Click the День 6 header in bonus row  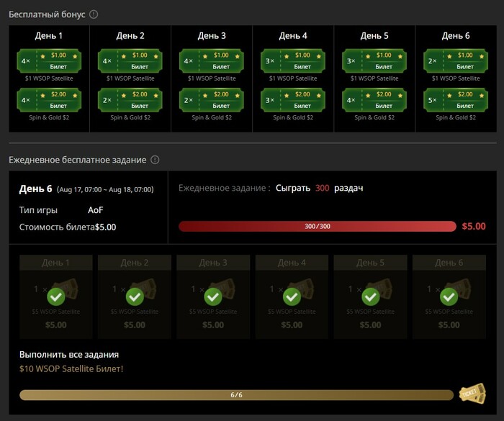pos(456,36)
